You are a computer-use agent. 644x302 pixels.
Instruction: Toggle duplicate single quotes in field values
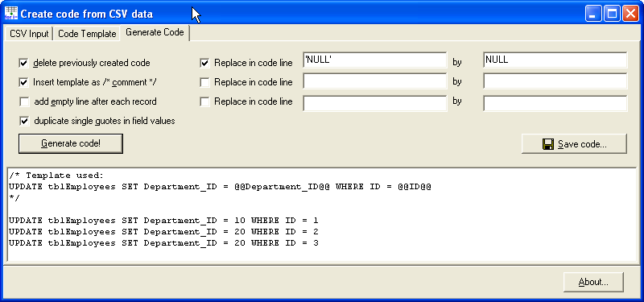pyautogui.click(x=24, y=121)
